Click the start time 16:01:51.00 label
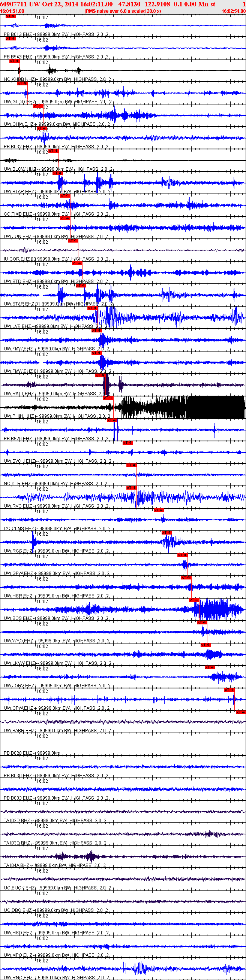 12,11
